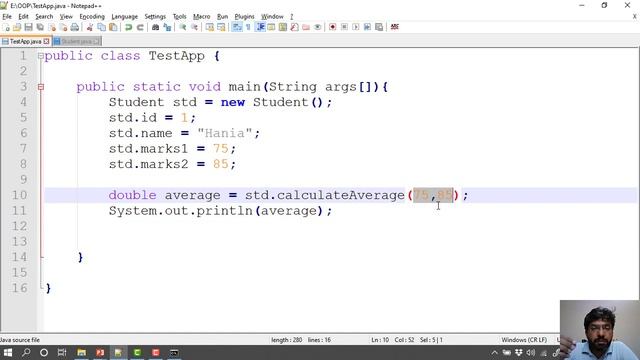This screenshot has height=360, width=640.
Task: Click the Paste toolbar icon
Action: (x=113, y=27)
